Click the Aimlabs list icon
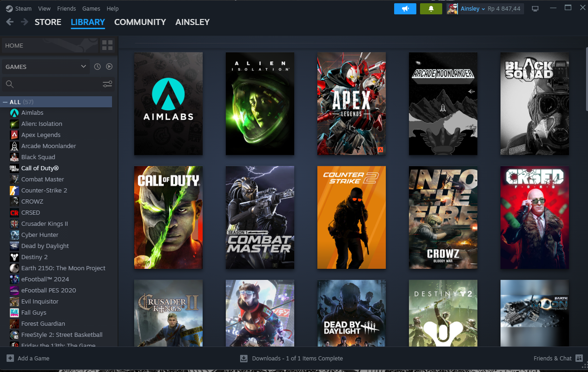The width and height of the screenshot is (588, 372). point(14,113)
